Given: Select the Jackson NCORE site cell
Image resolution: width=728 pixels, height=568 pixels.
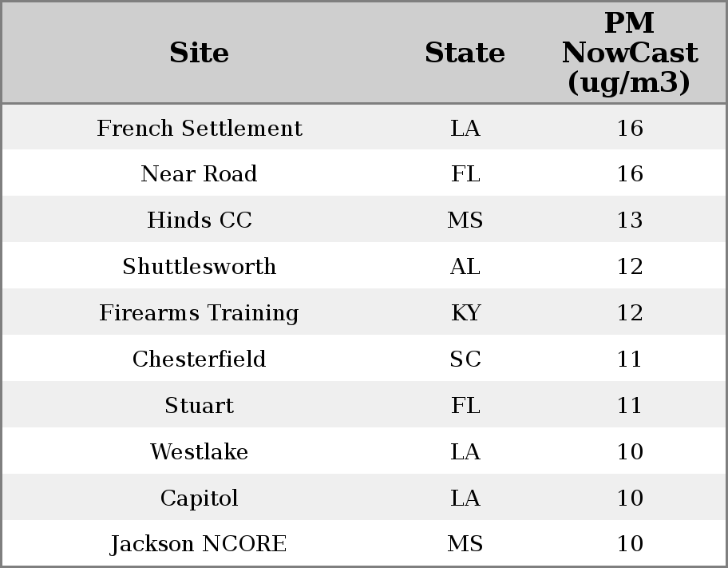Looking at the screenshot, I should 199,544.
